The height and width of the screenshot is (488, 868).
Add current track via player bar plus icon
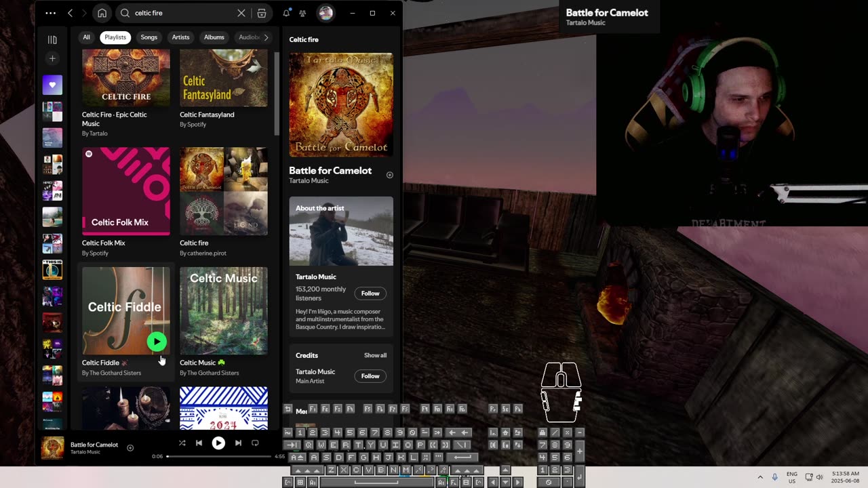coord(130,448)
